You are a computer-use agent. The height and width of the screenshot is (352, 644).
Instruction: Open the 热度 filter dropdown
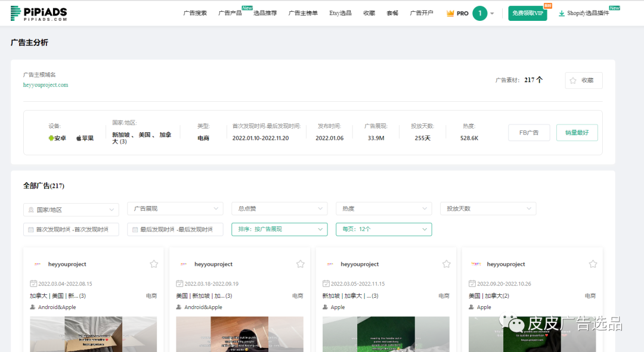tap(383, 208)
